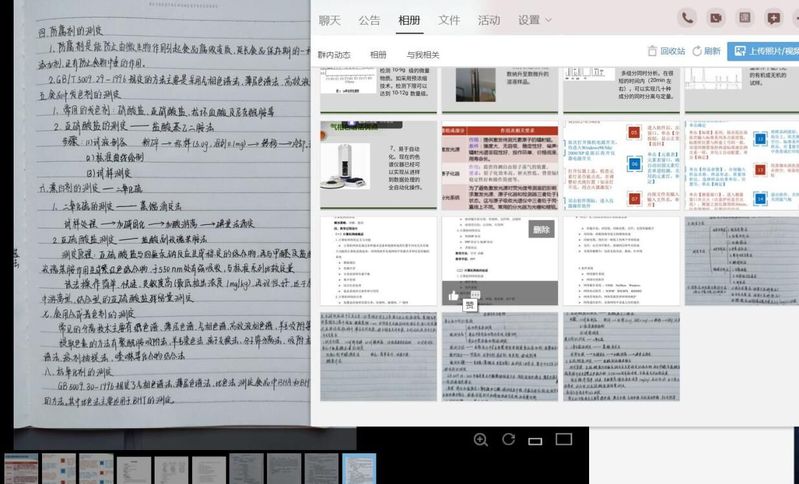Select the 相册 sub-tab under the tabs
This screenshot has width=799, height=484.
click(x=378, y=55)
